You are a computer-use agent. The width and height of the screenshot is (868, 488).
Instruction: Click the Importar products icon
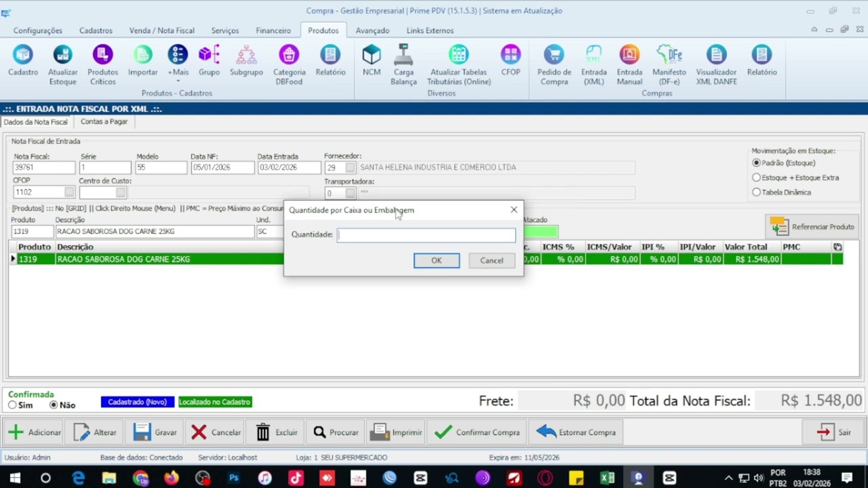142,61
